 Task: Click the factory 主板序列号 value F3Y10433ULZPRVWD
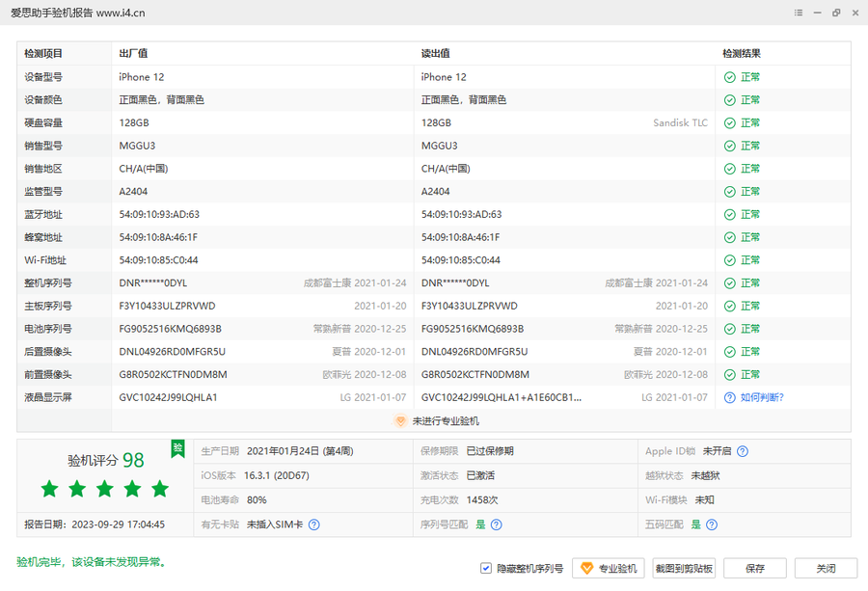click(x=167, y=306)
